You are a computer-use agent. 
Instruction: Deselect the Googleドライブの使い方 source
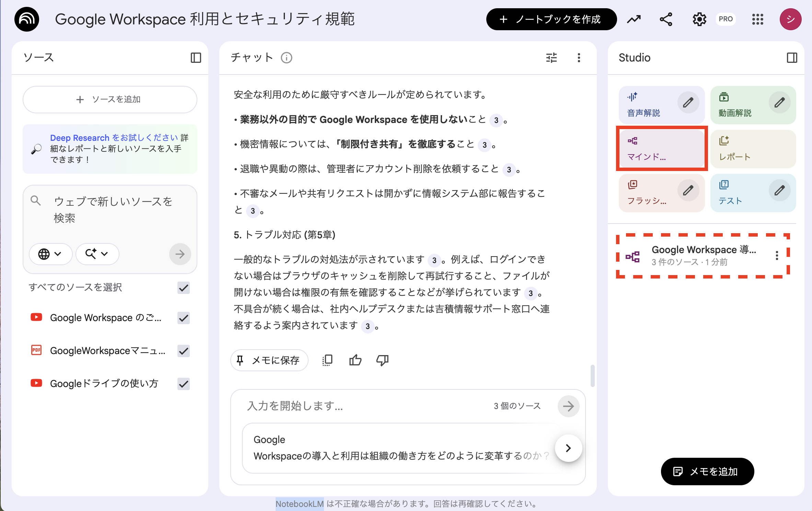tap(183, 384)
